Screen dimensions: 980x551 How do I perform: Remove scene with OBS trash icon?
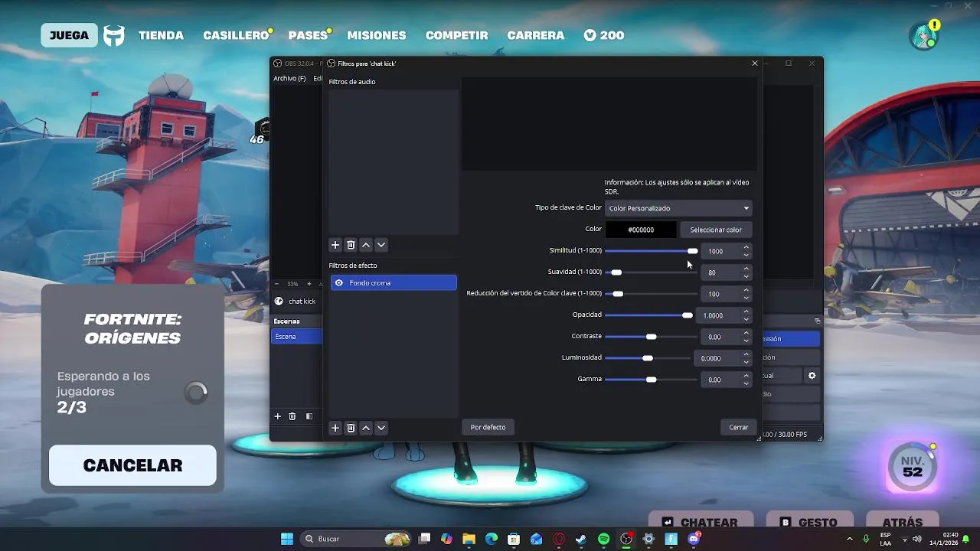tap(292, 416)
